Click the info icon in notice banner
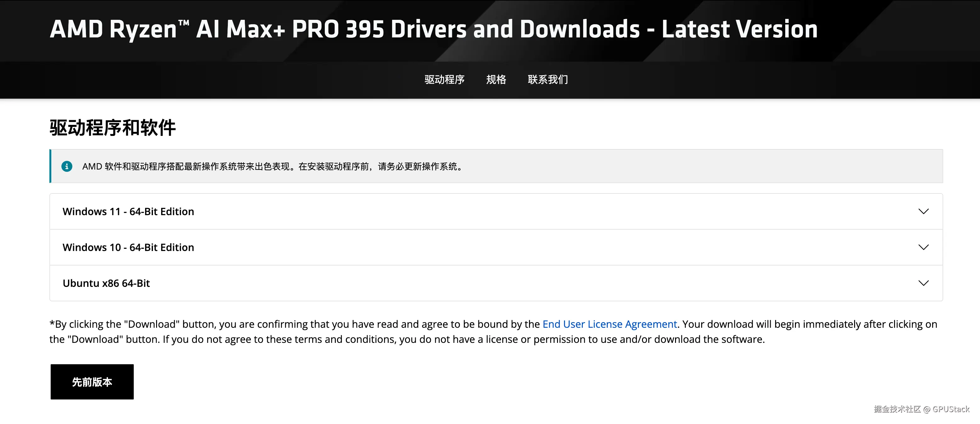This screenshot has height=424, width=980. pos(67,166)
